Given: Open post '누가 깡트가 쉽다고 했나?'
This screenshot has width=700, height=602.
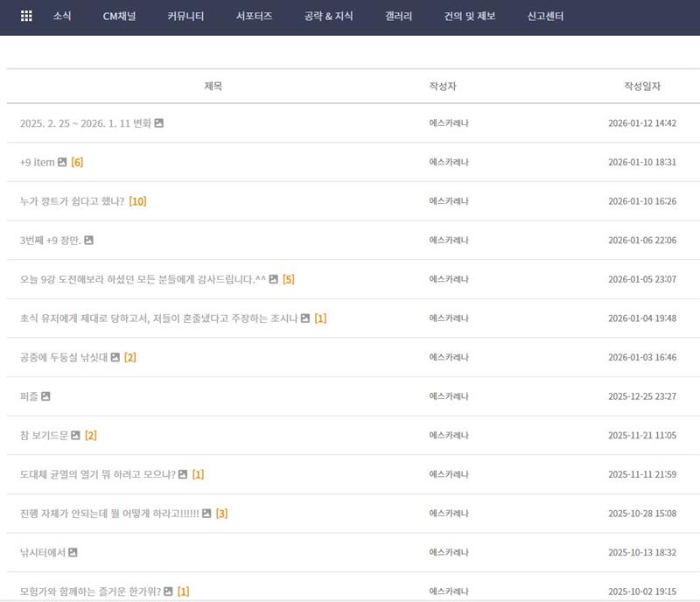Looking at the screenshot, I should [x=72, y=201].
